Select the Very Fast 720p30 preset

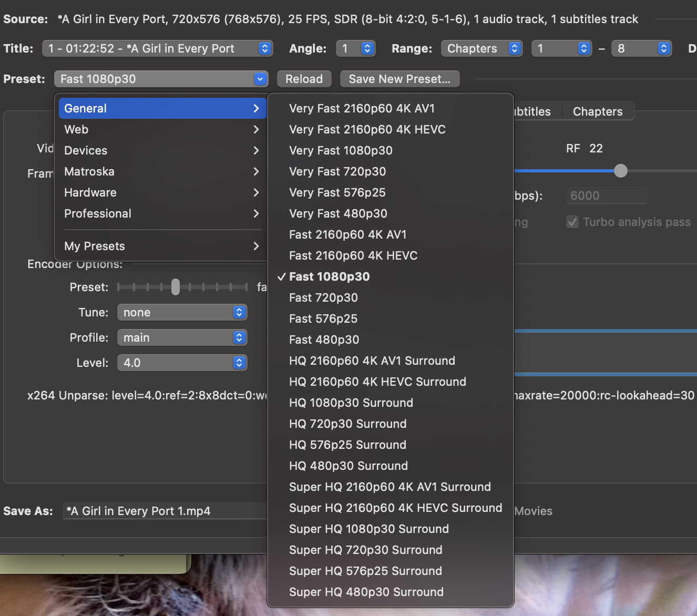point(391,171)
